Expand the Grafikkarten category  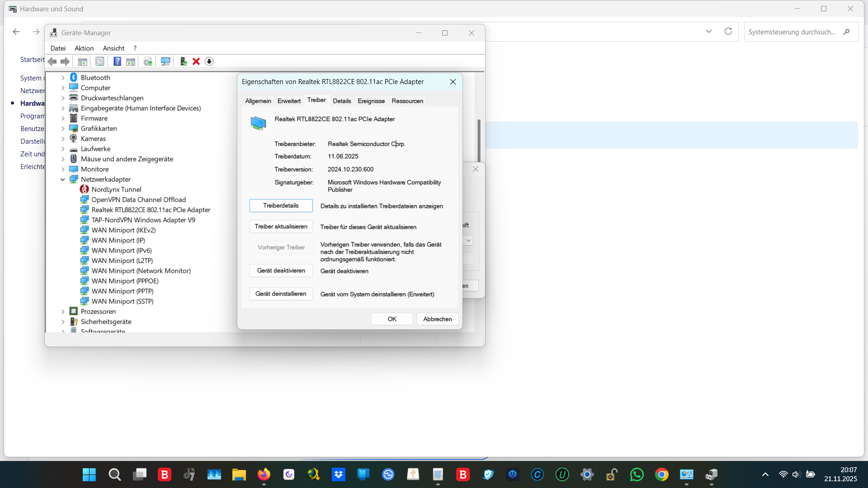tap(63, 129)
